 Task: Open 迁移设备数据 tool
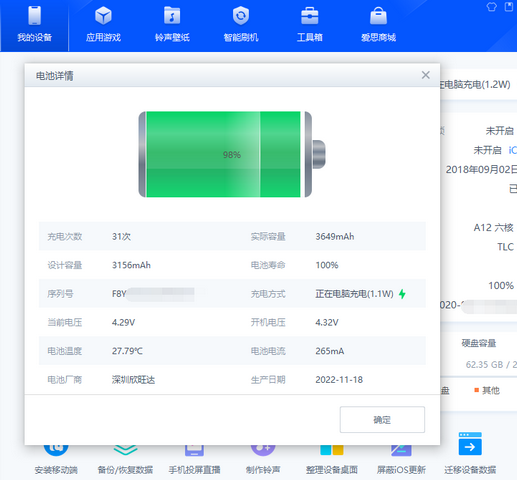[x=470, y=454]
